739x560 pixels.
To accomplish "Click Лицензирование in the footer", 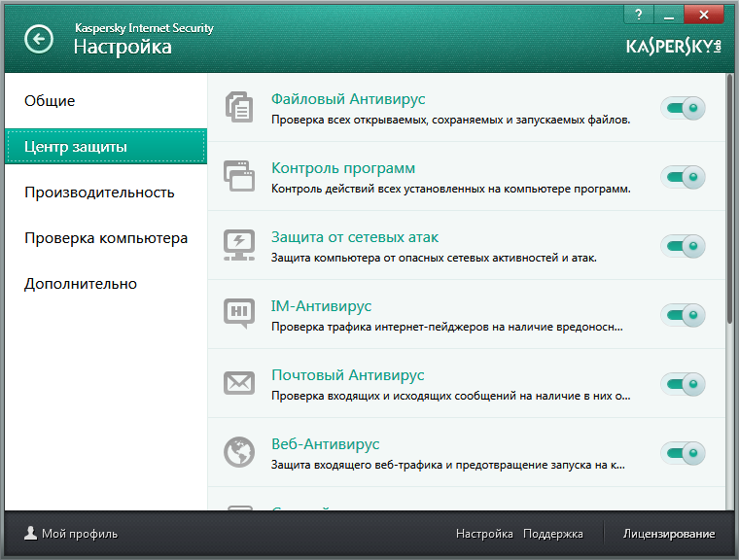I will coord(669,534).
